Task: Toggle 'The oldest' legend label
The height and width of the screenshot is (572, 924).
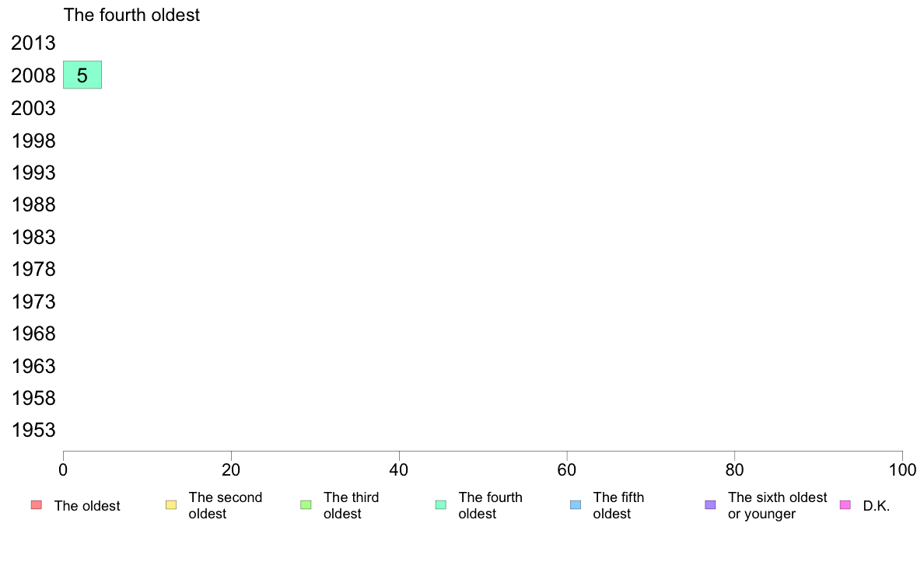Action: point(87,506)
